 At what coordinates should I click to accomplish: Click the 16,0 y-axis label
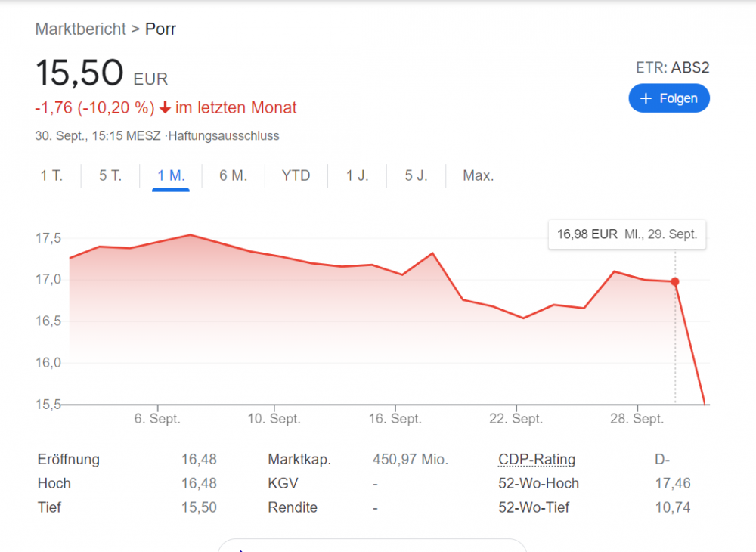click(x=48, y=362)
